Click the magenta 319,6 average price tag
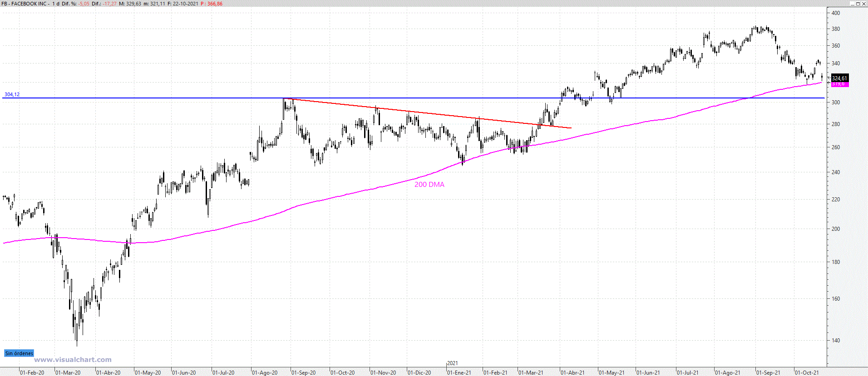Screen dimensions: 868x376 839,84
